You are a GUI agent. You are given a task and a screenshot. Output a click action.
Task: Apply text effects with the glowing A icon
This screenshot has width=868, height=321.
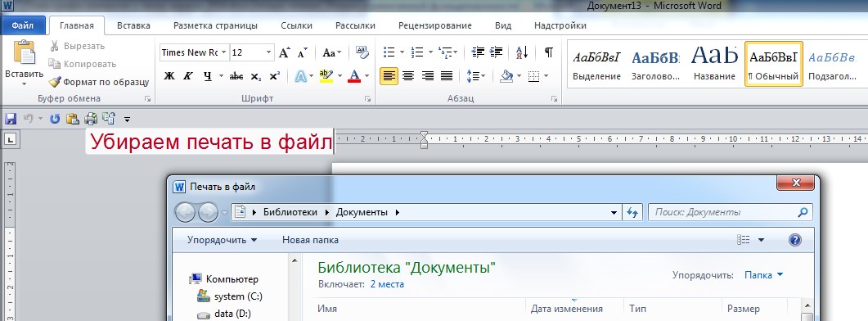[300, 76]
